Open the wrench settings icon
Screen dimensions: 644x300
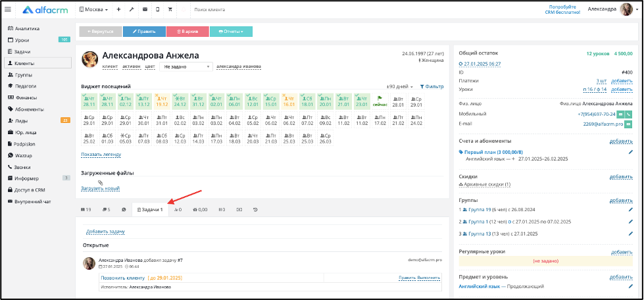pyautogui.click(x=132, y=9)
